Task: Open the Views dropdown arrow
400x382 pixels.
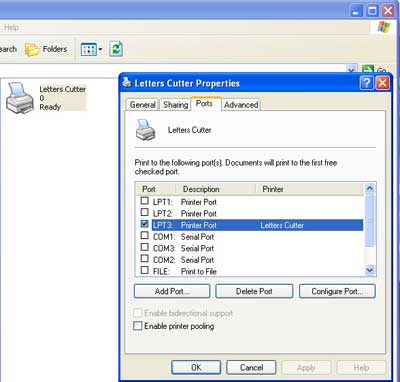Action: (x=100, y=50)
